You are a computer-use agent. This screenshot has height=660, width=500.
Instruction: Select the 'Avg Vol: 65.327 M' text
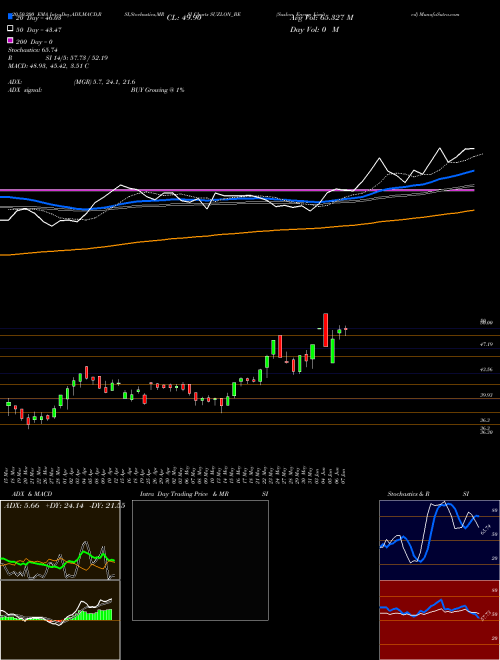point(321,18)
